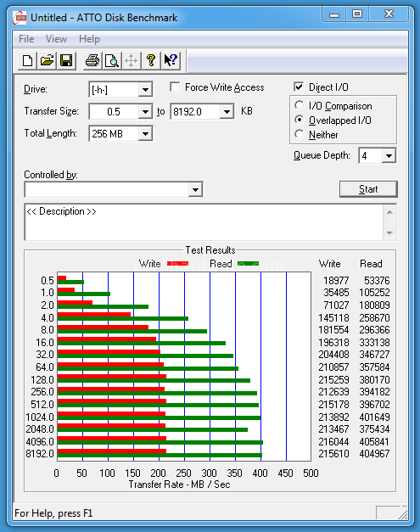The image size is (420, 532).
Task: Select the I/O Comparison radio button
Action: point(299,105)
